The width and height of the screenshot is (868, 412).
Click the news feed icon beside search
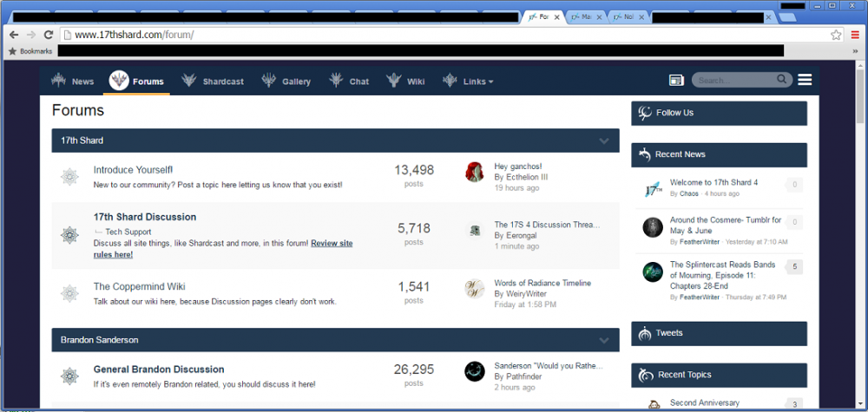coord(676,81)
